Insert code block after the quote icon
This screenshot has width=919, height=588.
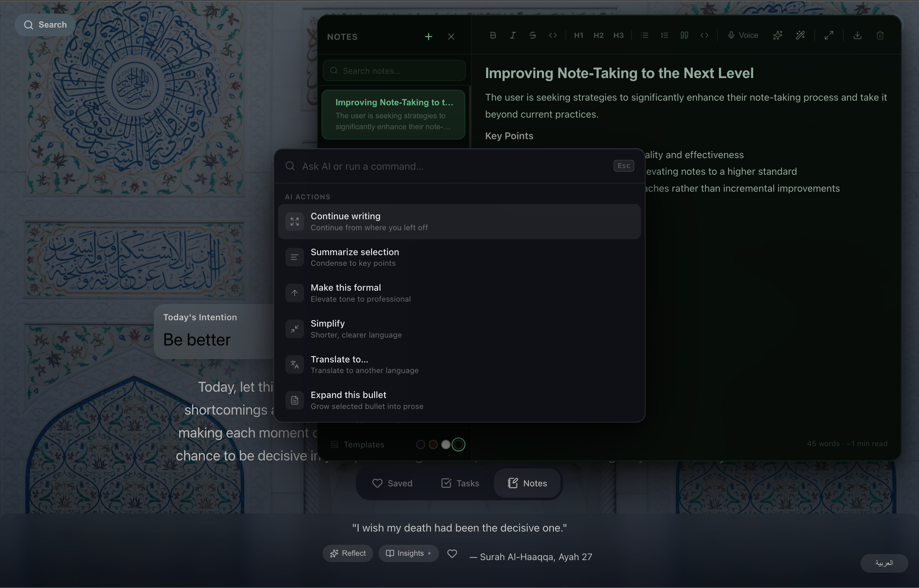click(704, 36)
